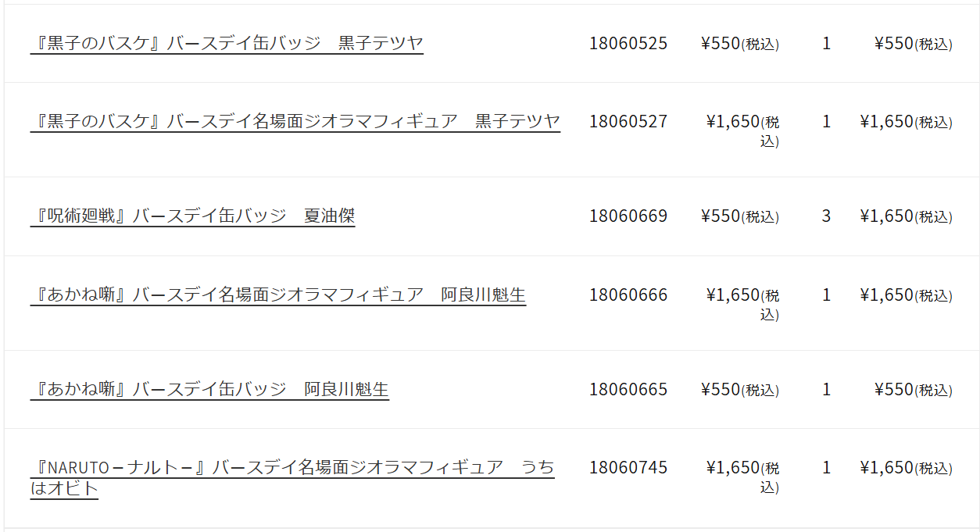Open the 黒子のバスケ バースデイ缶バッジ 黒子テツヤ link
This screenshot has height=532, width=980.
tap(227, 44)
